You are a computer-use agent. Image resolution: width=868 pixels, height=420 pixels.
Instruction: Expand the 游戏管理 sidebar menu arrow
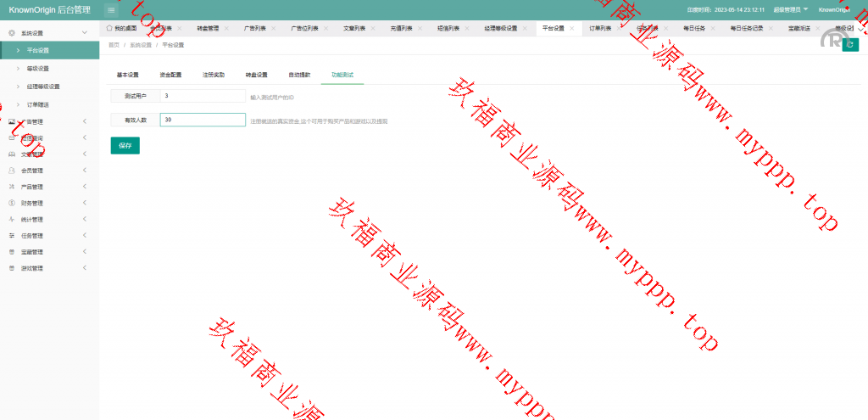click(x=84, y=268)
